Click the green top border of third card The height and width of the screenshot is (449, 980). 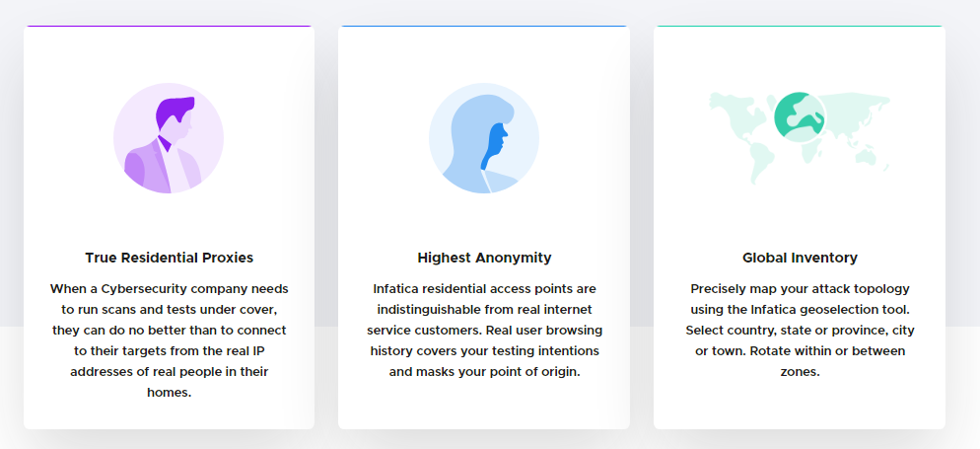(x=800, y=27)
